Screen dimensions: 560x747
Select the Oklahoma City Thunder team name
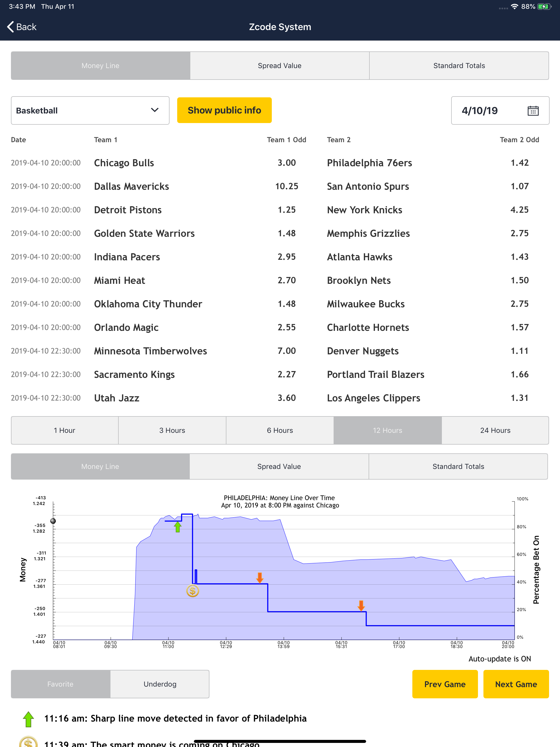(x=148, y=304)
